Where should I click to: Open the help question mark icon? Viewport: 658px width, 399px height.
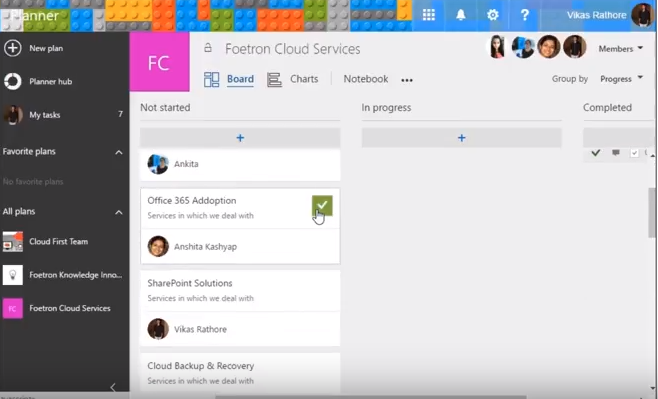pyautogui.click(x=525, y=15)
